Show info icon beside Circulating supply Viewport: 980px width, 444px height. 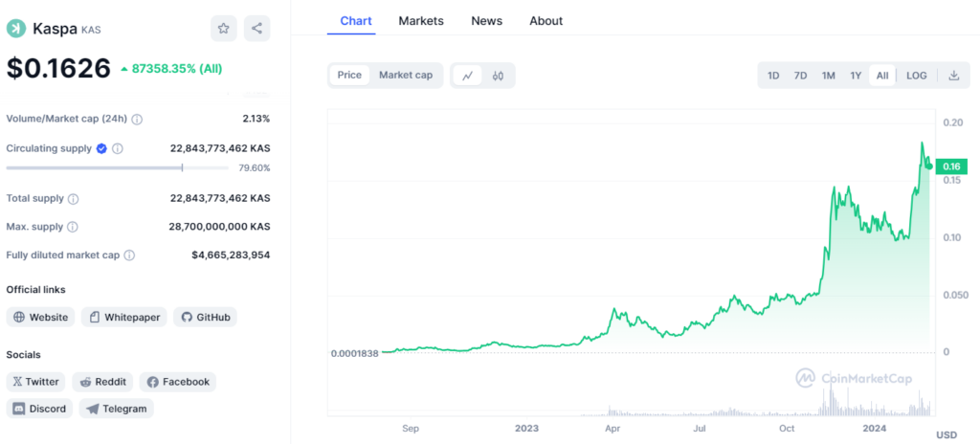(x=118, y=149)
